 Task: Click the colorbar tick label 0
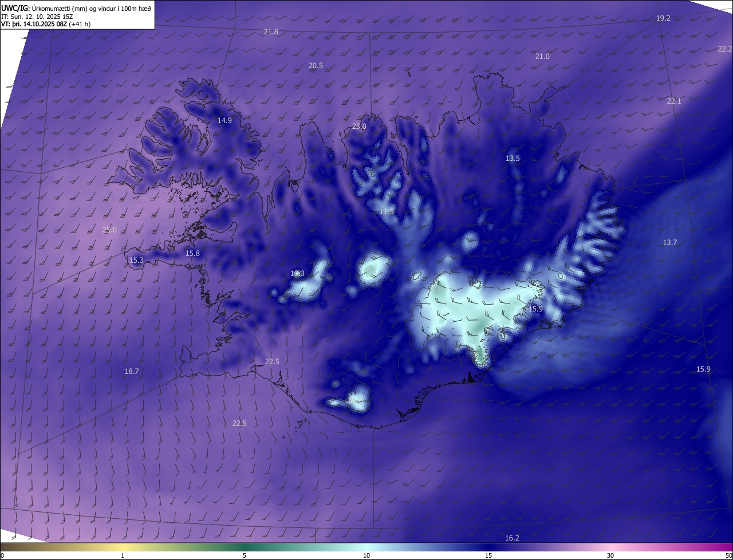click(x=2, y=555)
